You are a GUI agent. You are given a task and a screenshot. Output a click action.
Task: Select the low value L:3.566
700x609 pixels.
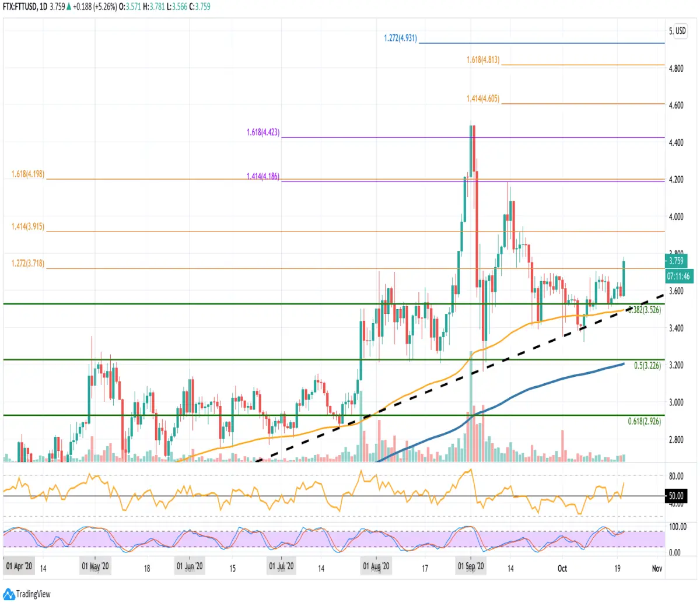tap(177, 7)
